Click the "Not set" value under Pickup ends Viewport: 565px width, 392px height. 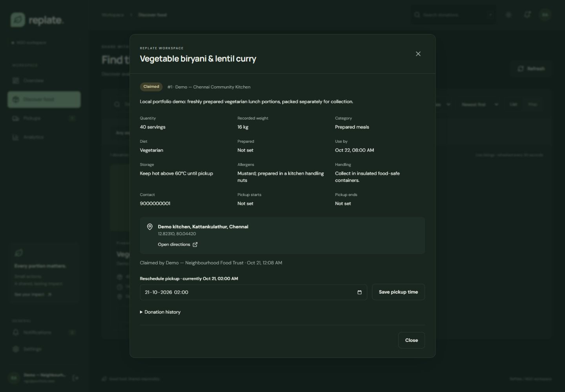click(x=343, y=203)
